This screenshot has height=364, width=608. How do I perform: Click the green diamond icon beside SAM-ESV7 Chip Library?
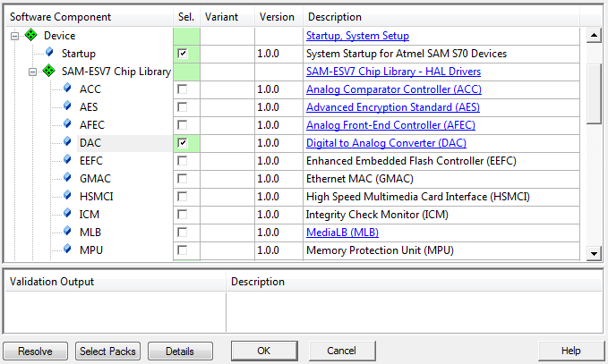(50, 72)
